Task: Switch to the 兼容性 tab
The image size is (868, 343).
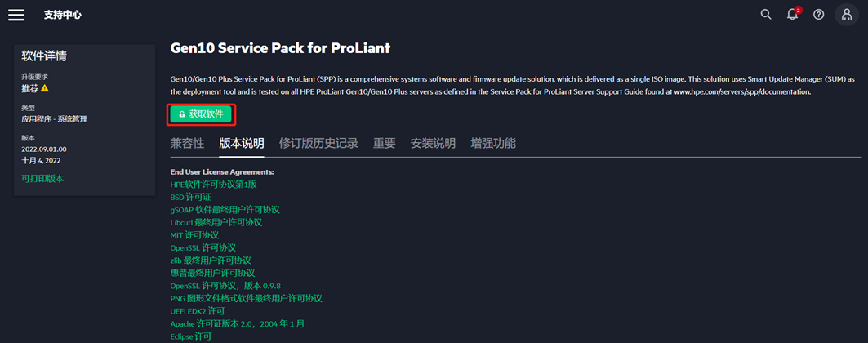Action: pyautogui.click(x=187, y=144)
